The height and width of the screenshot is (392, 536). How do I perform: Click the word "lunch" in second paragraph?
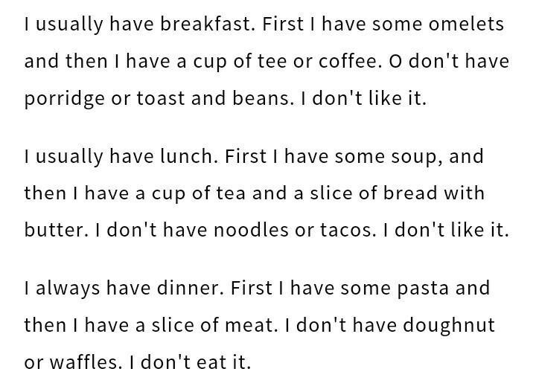tap(187, 156)
